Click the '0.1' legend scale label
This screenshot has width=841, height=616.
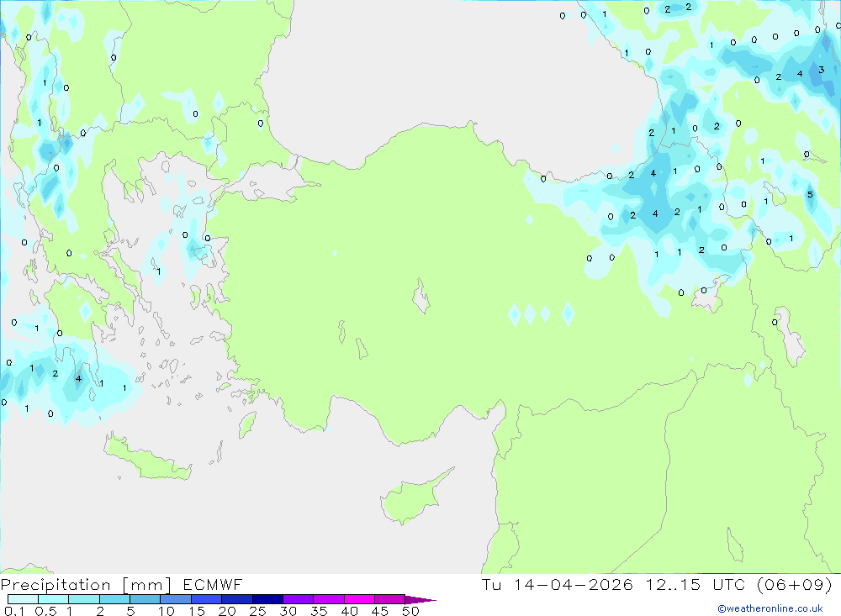point(14,611)
